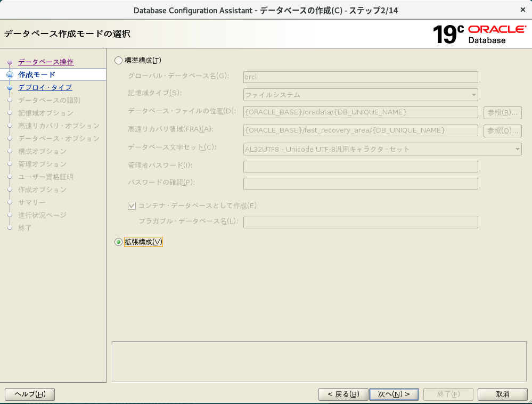The width and height of the screenshot is (532, 404).
Task: Open help with the ヘルプ(H) button
Action: 30,394
